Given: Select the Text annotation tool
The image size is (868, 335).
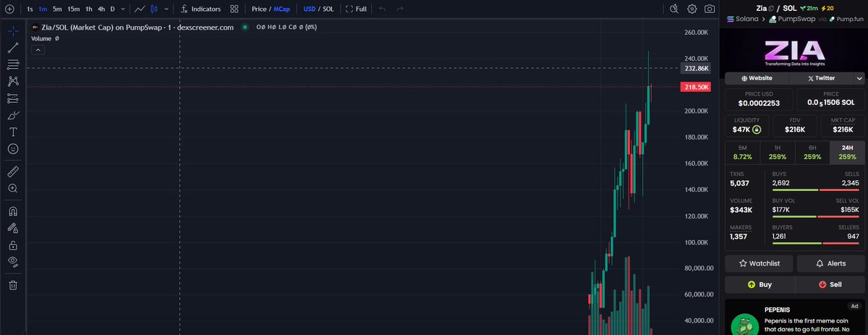Looking at the screenshot, I should click(12, 132).
